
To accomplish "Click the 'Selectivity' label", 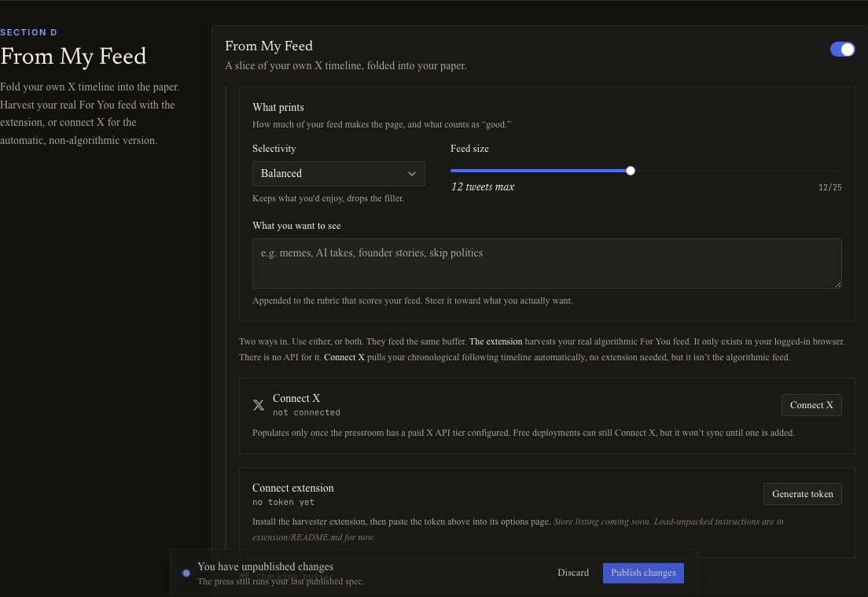I will [x=274, y=149].
